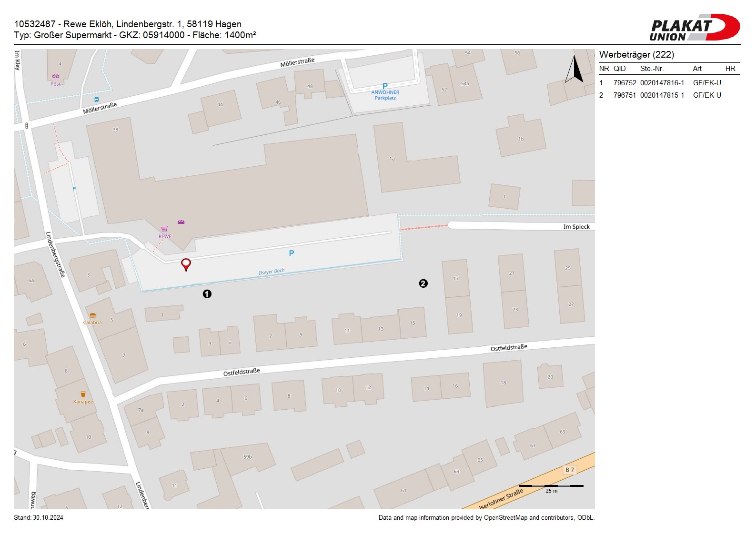This screenshot has width=756, height=535.
Task: Click the Kanapee café cup icon
Action: click(83, 394)
